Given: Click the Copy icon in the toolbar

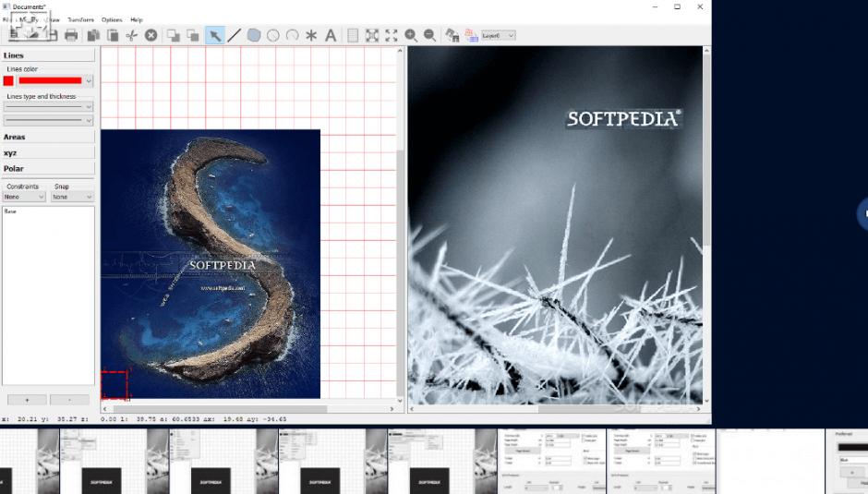Looking at the screenshot, I should click(x=93, y=35).
